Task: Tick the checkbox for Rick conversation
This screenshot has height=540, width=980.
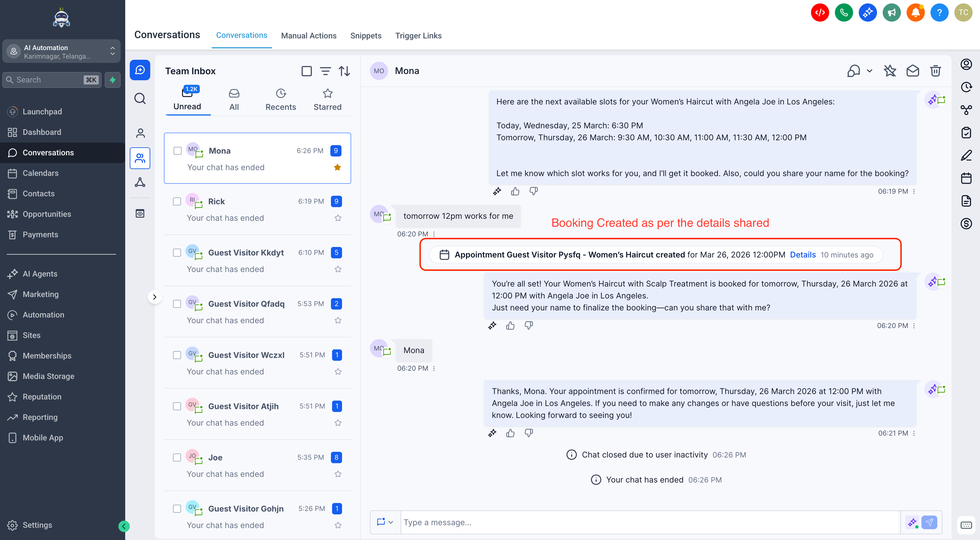Action: pyautogui.click(x=177, y=201)
